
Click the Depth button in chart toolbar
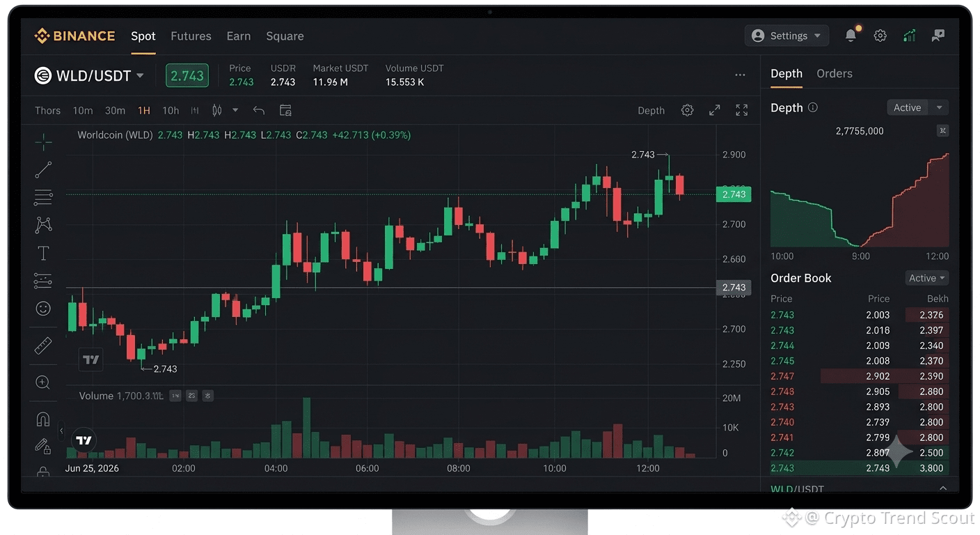pos(651,110)
